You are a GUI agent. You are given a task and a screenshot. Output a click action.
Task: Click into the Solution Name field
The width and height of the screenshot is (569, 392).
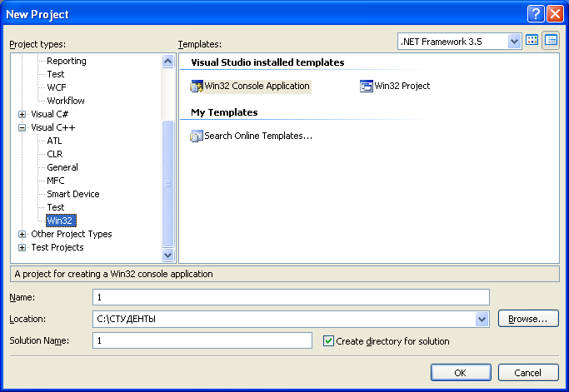tap(202, 340)
